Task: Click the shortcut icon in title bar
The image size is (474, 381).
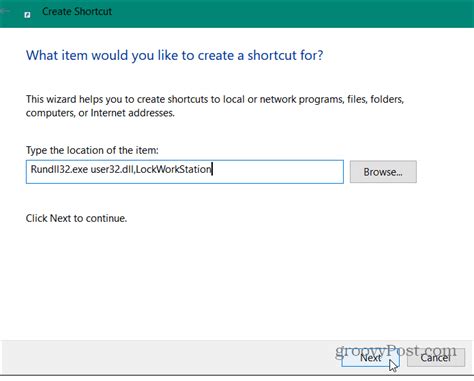Action: pos(28,14)
